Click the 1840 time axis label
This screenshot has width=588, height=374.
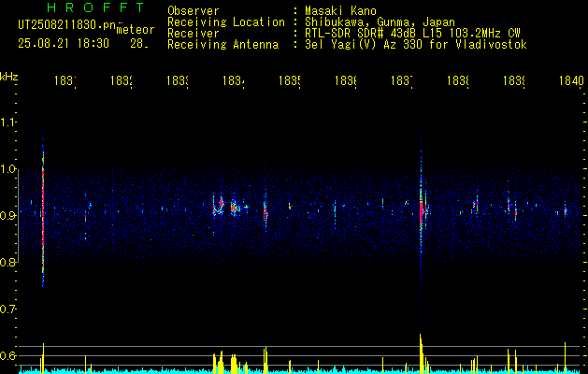pos(571,80)
